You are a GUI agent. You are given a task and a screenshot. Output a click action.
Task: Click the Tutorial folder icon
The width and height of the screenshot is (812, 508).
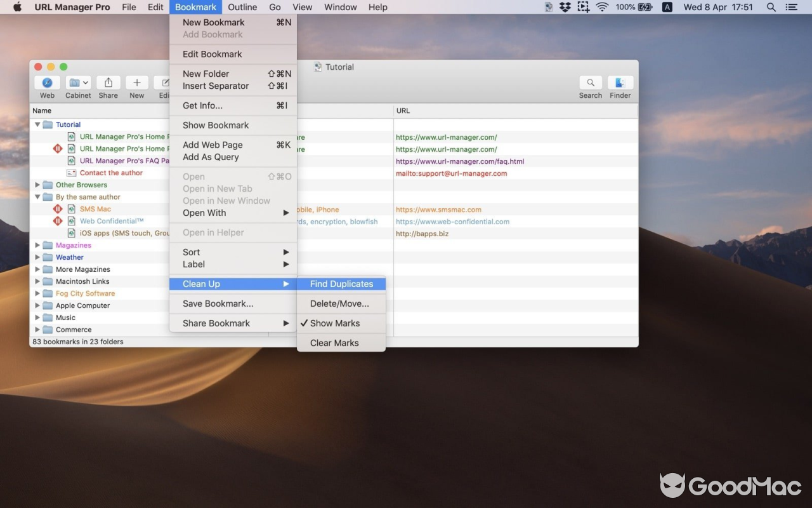click(48, 124)
